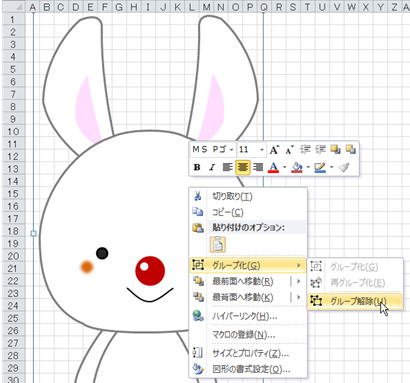The image size is (410, 383).
Task: Open 図形の書式設定(O)... dialog
Action: (x=248, y=369)
